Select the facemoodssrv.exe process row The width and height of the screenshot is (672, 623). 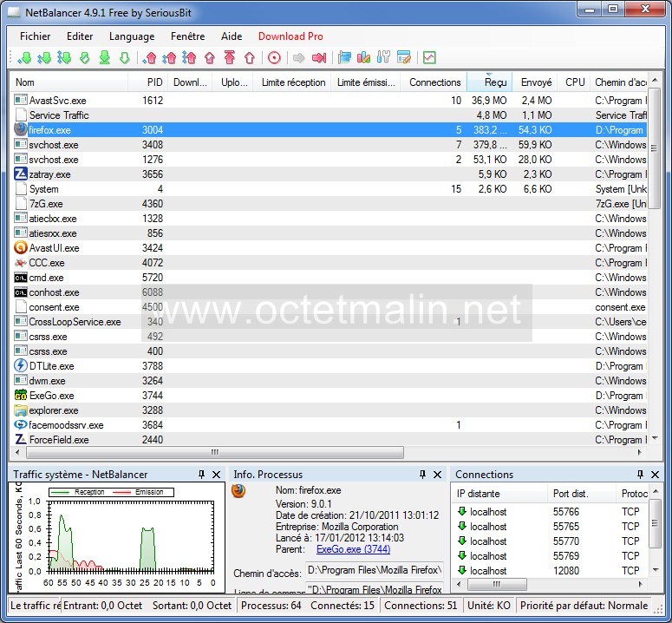point(329,425)
